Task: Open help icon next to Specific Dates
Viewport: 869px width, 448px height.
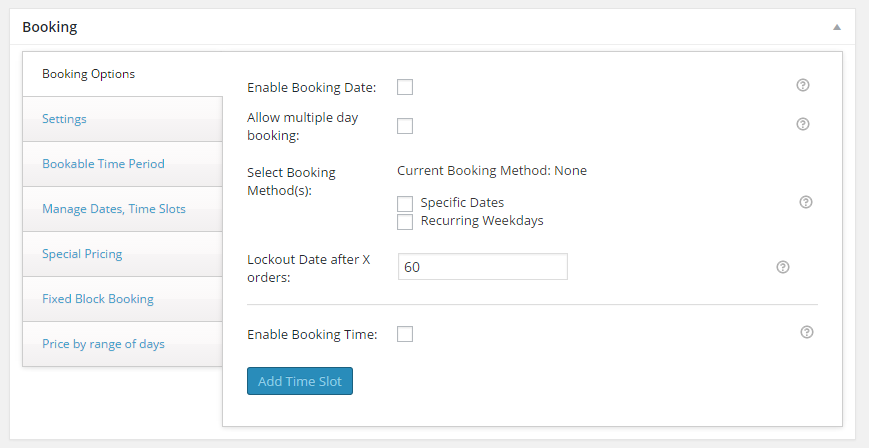Action: [806, 202]
